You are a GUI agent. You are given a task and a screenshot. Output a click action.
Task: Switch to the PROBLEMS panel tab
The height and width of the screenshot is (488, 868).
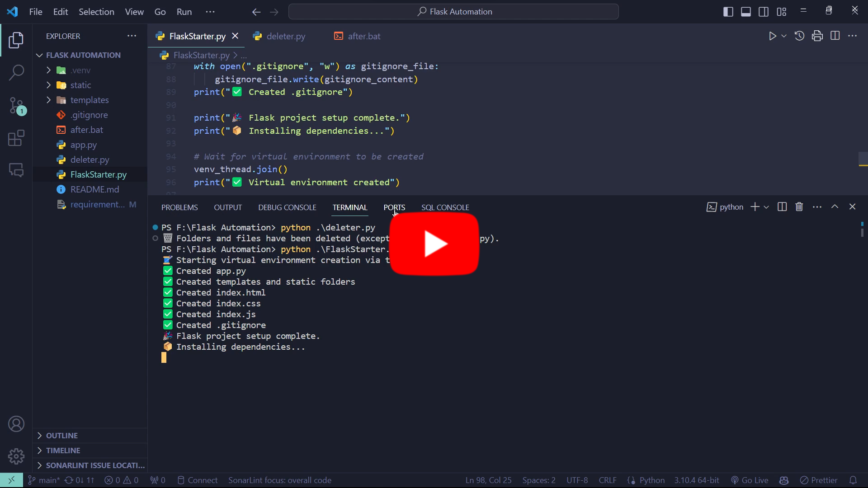(x=179, y=207)
